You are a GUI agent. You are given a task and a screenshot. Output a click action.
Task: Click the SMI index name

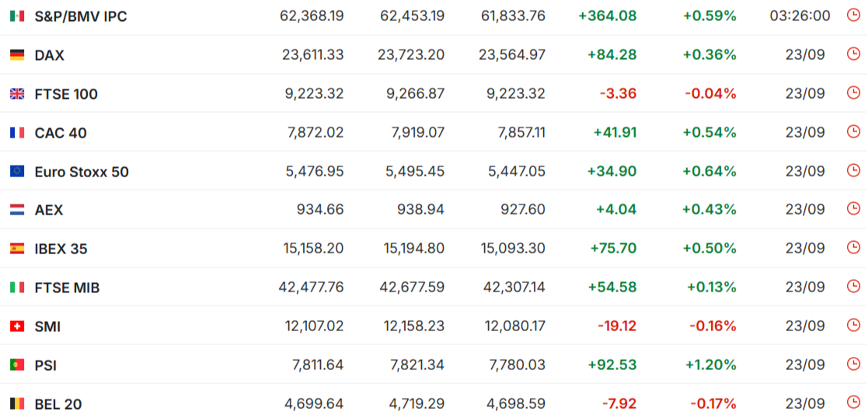click(x=47, y=326)
